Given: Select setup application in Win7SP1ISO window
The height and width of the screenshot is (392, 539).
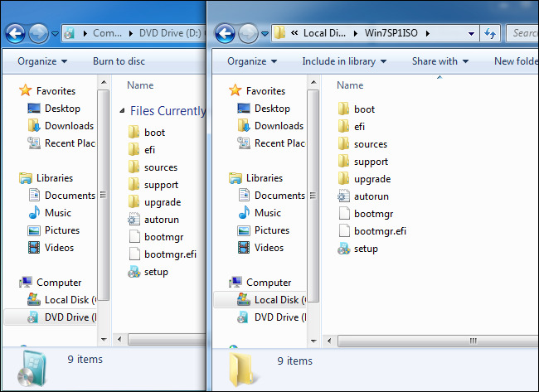Looking at the screenshot, I should coord(358,249).
